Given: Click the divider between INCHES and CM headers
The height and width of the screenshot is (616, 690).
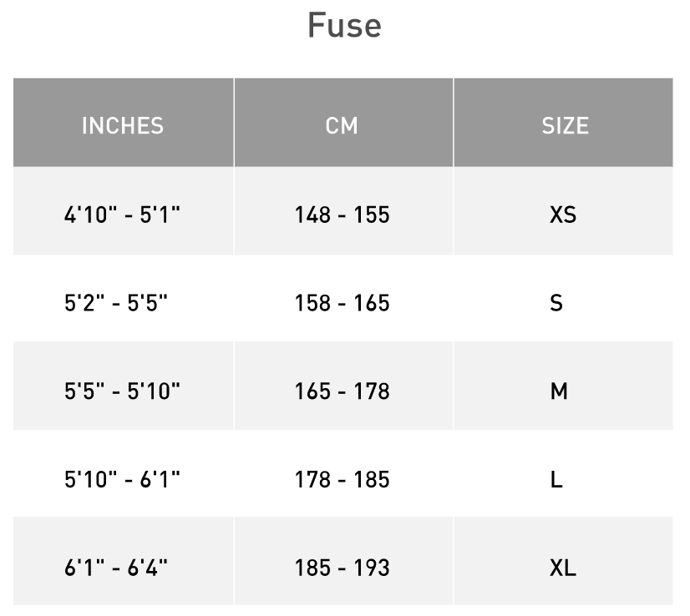Looking at the screenshot, I should 234,123.
